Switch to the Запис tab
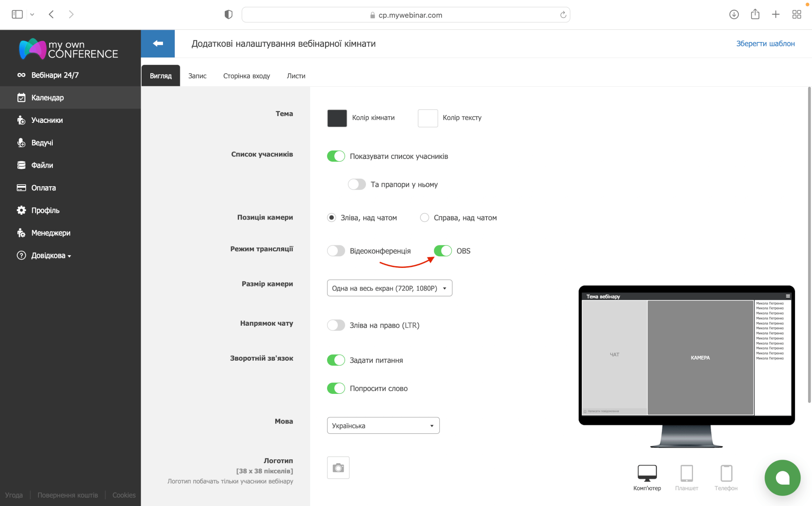This screenshot has width=812, height=506. coord(197,76)
